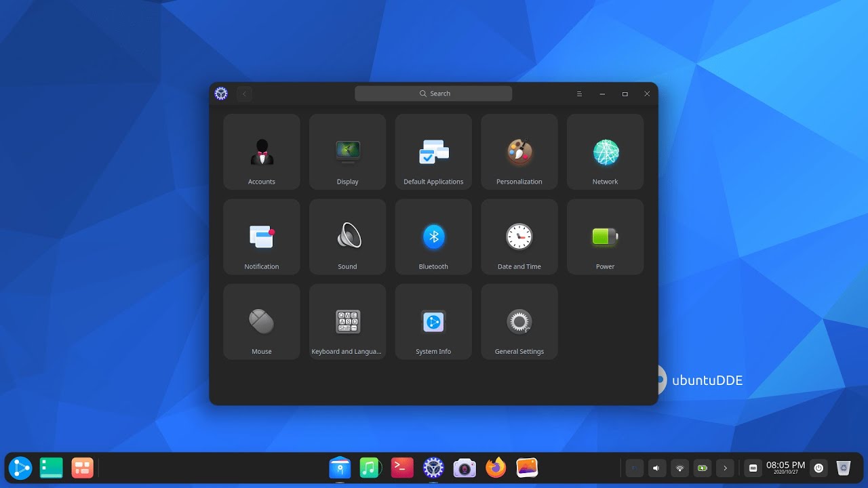
Task: Launch the Terminal from dock
Action: 402,468
